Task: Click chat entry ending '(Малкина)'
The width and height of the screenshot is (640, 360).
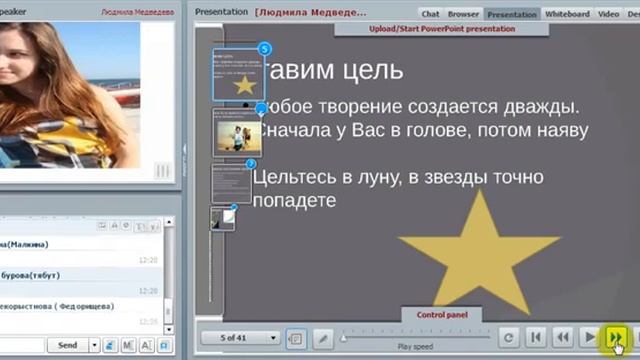Action: [81, 252]
